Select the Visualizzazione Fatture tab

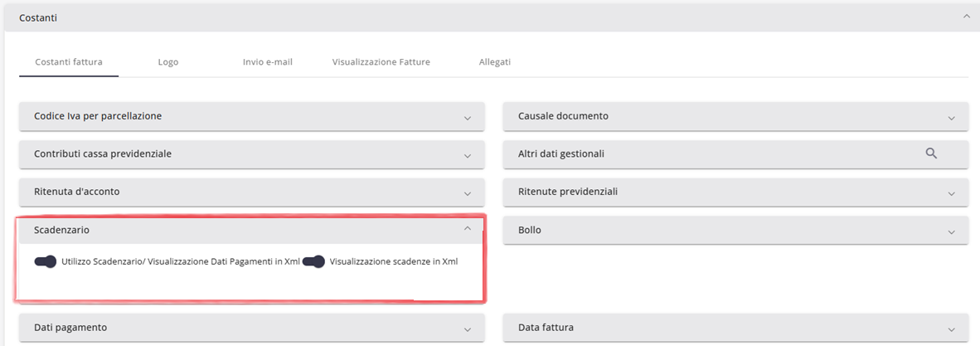(x=381, y=62)
